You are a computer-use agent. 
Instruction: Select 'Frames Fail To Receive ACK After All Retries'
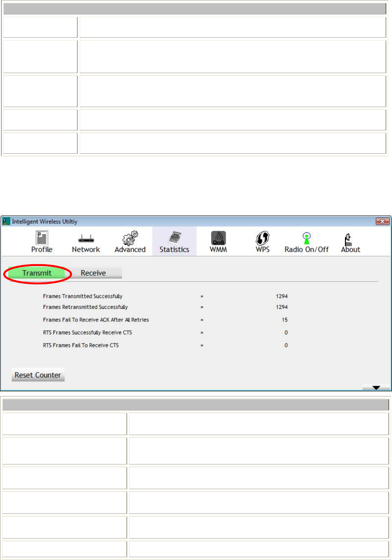pos(96,320)
